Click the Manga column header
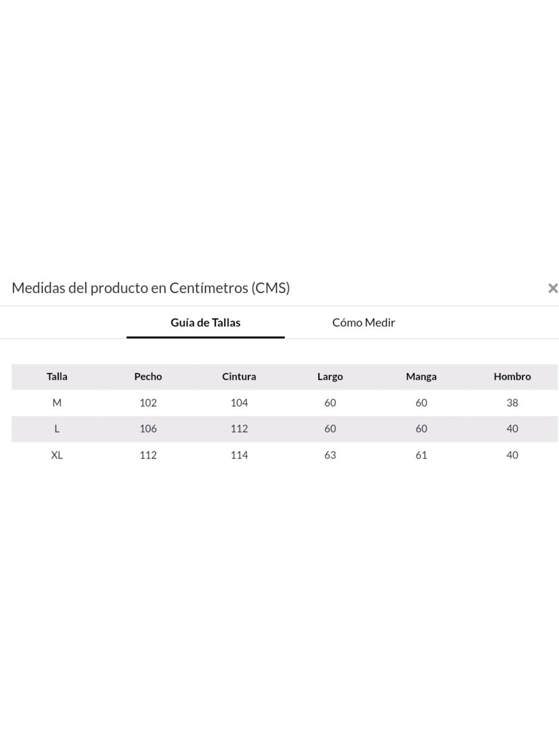The image size is (559, 756). coord(421,377)
